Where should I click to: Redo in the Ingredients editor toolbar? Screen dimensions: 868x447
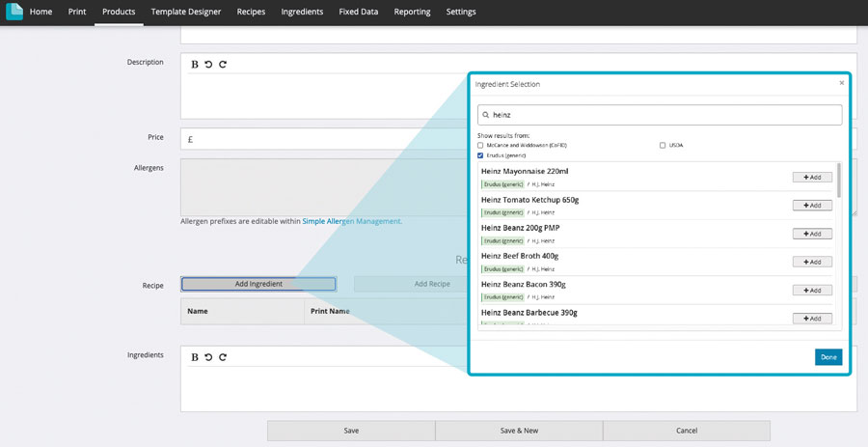click(x=223, y=357)
